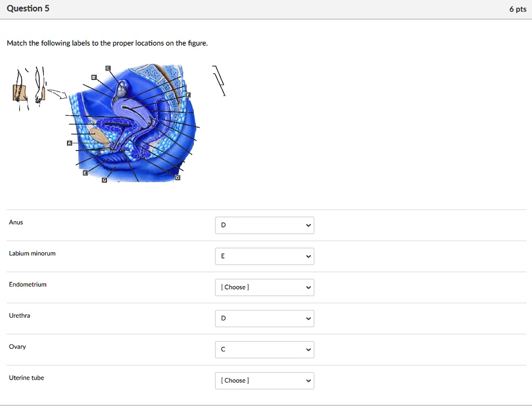The height and width of the screenshot is (406, 532).
Task: Click the Endometrium label text
Action: point(28,285)
